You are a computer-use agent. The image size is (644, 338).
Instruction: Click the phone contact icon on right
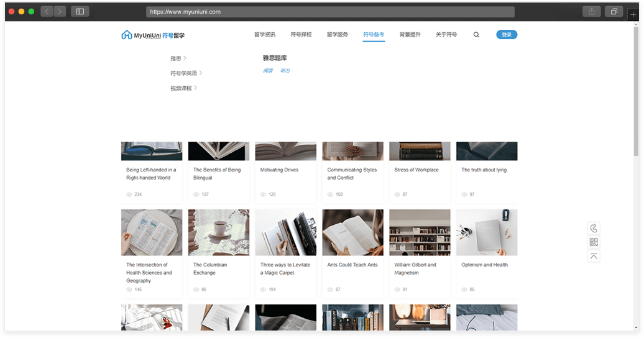(x=594, y=228)
